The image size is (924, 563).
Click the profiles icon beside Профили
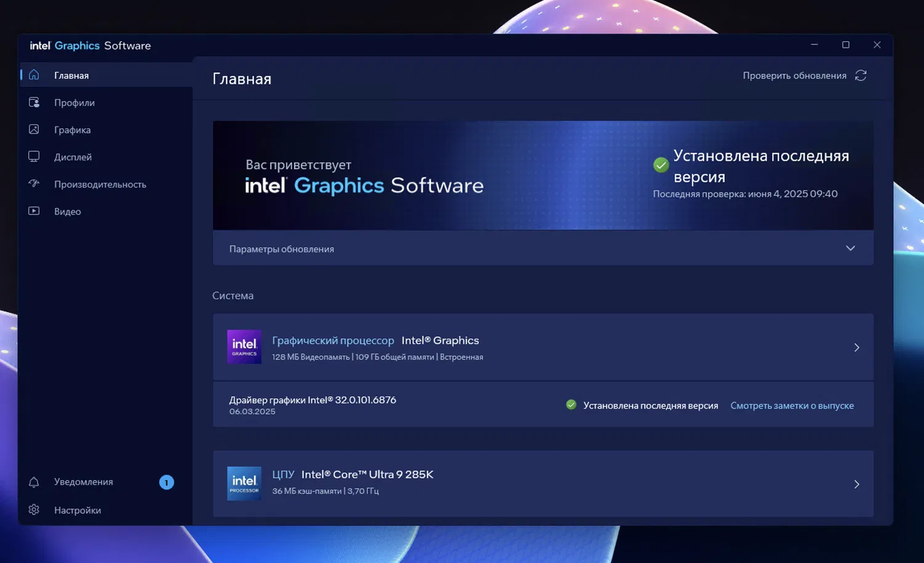click(34, 102)
